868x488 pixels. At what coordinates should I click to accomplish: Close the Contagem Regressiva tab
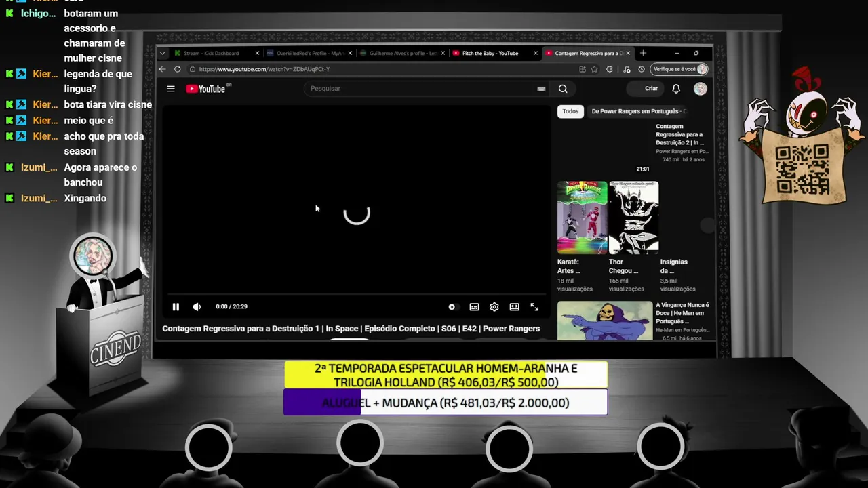pos(629,53)
